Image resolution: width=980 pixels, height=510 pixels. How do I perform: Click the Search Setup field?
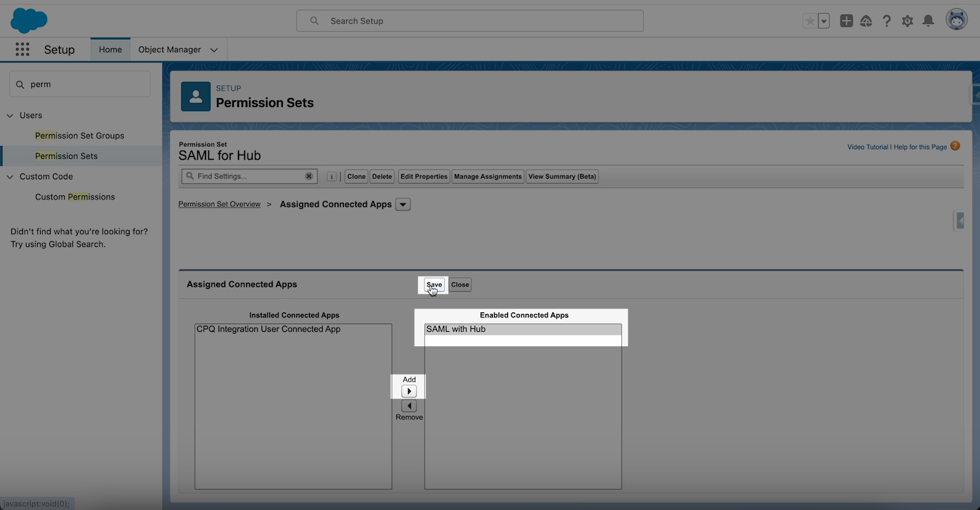pos(470,21)
